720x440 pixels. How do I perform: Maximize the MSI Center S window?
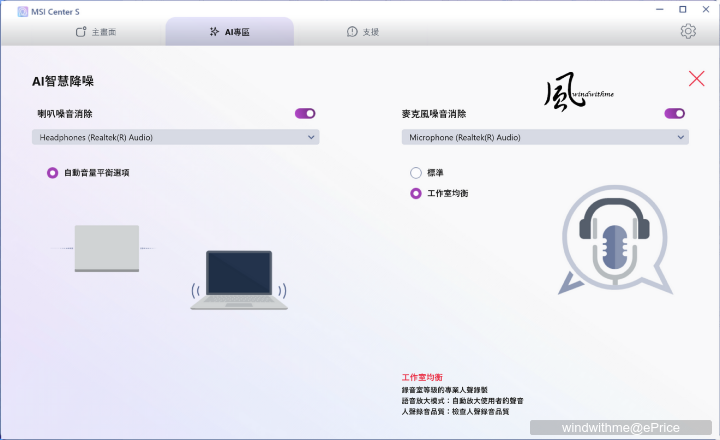[x=681, y=9]
